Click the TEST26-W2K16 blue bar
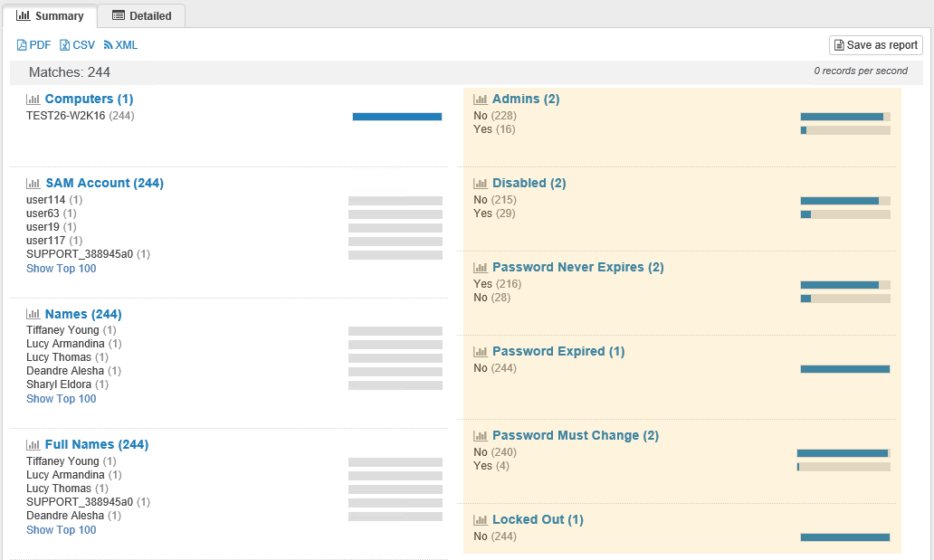The image size is (934, 560). 397,117
